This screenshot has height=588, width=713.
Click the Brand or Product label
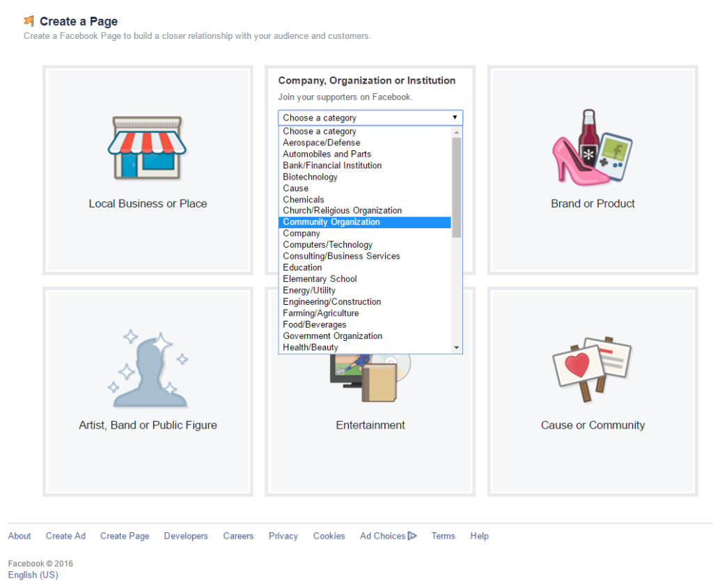tap(593, 204)
